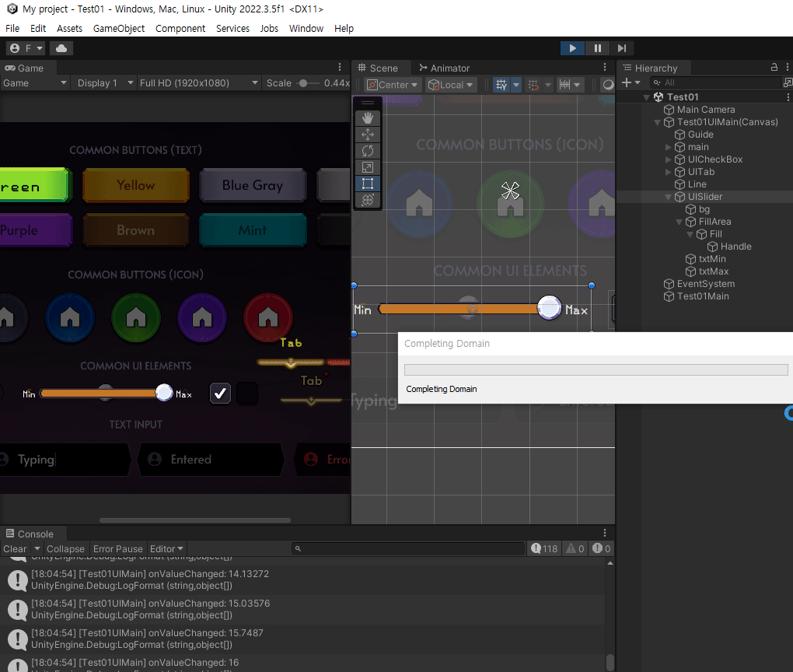
Task: Open the Console Editor dropdown
Action: coord(166,549)
